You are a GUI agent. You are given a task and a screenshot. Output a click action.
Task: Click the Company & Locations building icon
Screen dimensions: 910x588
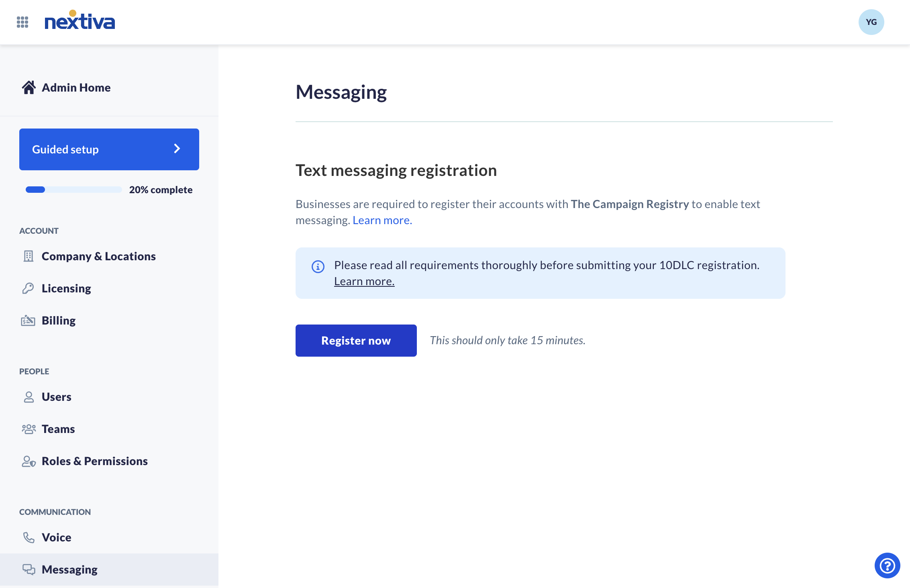(28, 256)
